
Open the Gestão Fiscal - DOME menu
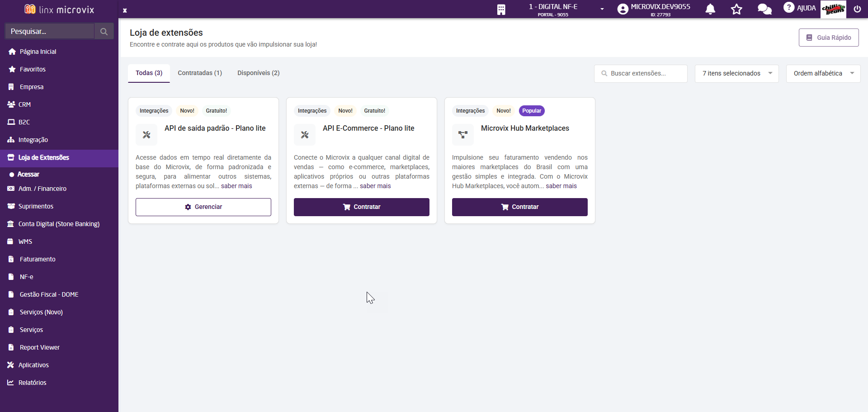(59, 294)
